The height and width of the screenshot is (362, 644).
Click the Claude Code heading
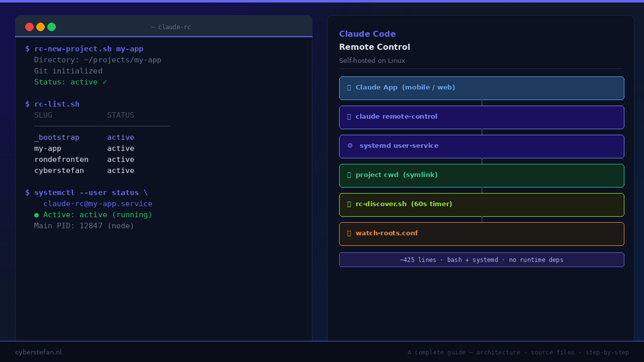(367, 34)
